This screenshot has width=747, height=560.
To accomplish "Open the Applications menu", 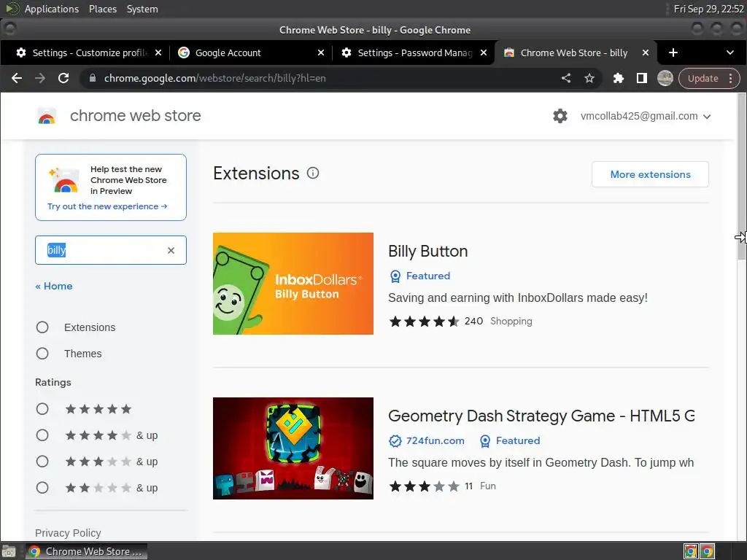I will pos(52,9).
